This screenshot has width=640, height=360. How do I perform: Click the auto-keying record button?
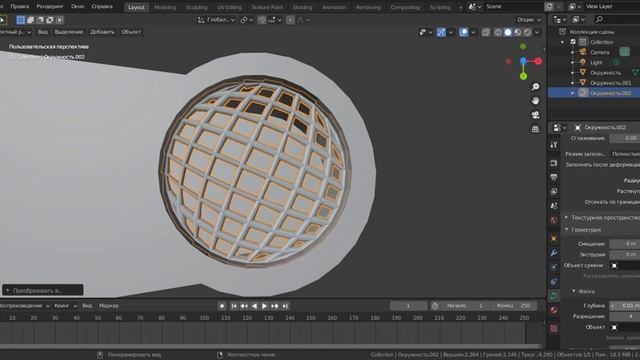[222, 306]
